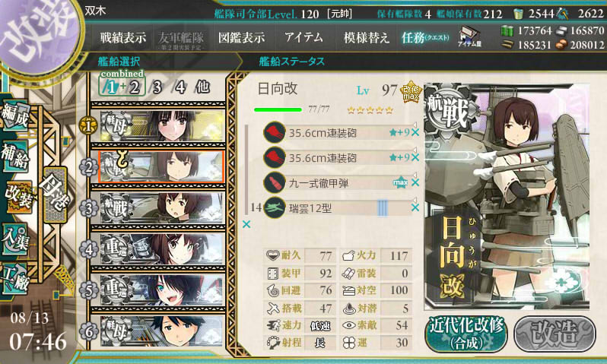Click the 改造 remodel button
Screen dimensions: 607x364
(x=555, y=334)
